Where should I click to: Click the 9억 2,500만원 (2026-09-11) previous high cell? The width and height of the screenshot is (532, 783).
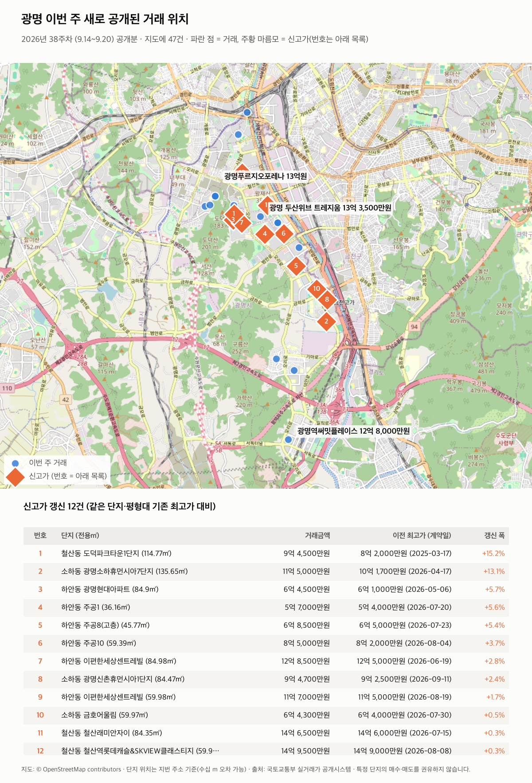(x=407, y=679)
